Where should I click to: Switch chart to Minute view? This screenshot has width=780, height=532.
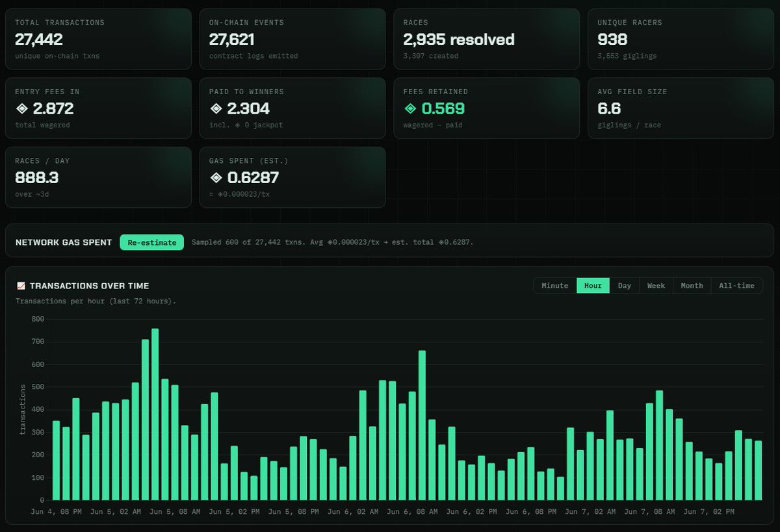pos(554,286)
